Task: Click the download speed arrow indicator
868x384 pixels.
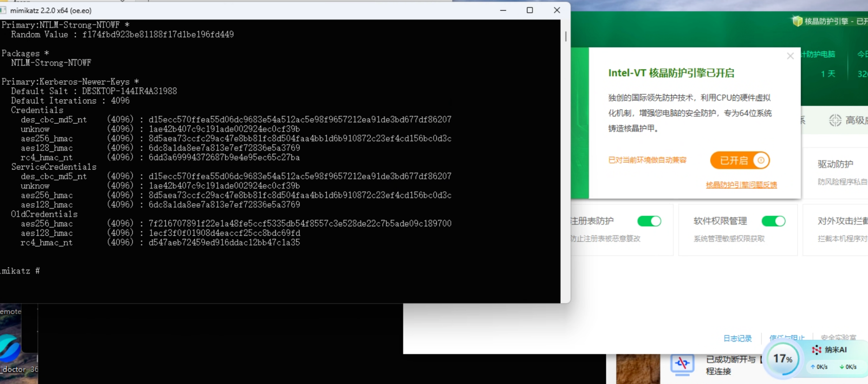Action: tap(842, 367)
